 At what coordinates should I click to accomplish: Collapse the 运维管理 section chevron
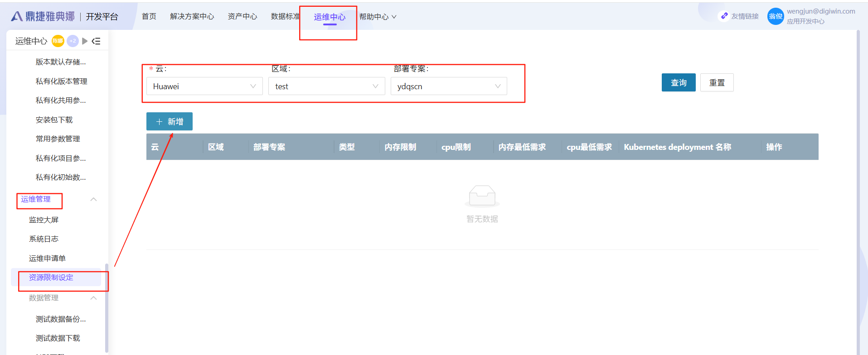[x=93, y=199]
